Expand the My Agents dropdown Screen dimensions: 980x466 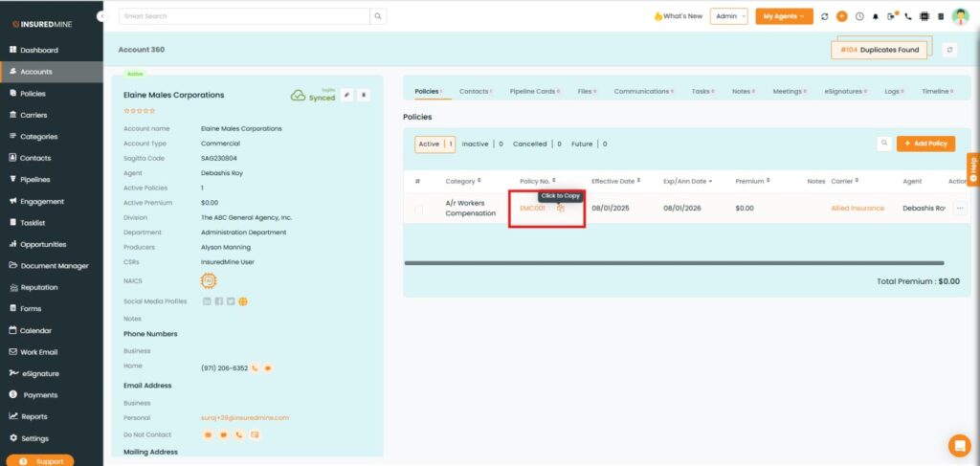pos(784,16)
